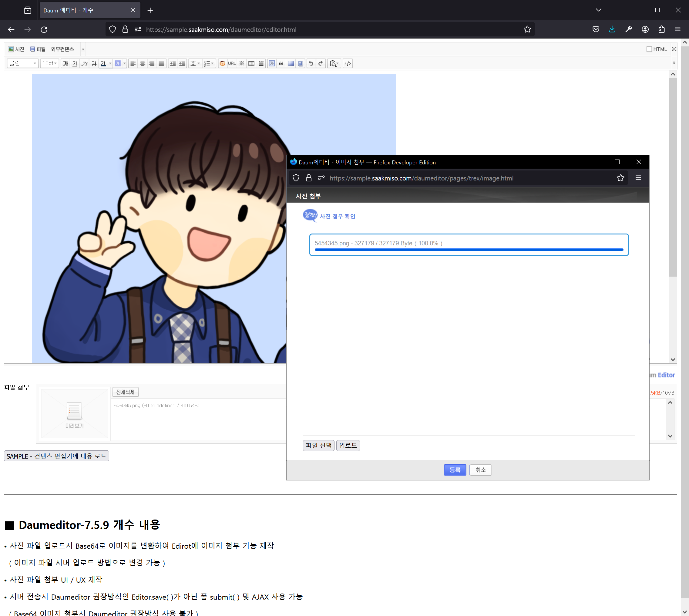689x616 pixels.
Task: Insert a quotation block from toolbar
Action: (281, 63)
